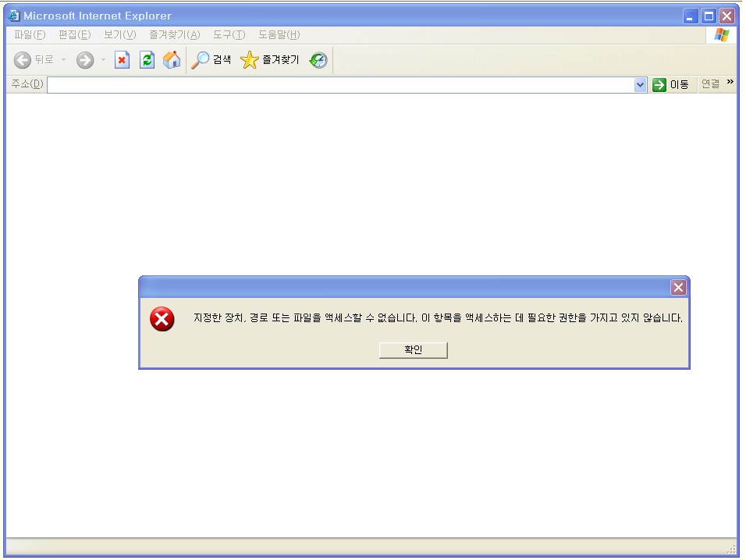This screenshot has height=560, width=746.
Task: Click the 연결 (Links) toolbar label
Action: click(710, 84)
